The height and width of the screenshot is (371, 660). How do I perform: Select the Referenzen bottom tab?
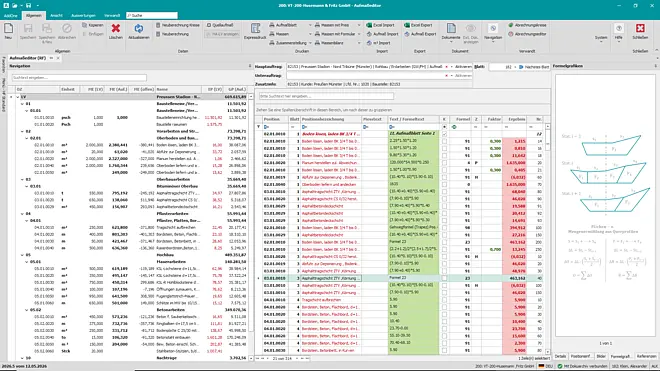point(646,356)
